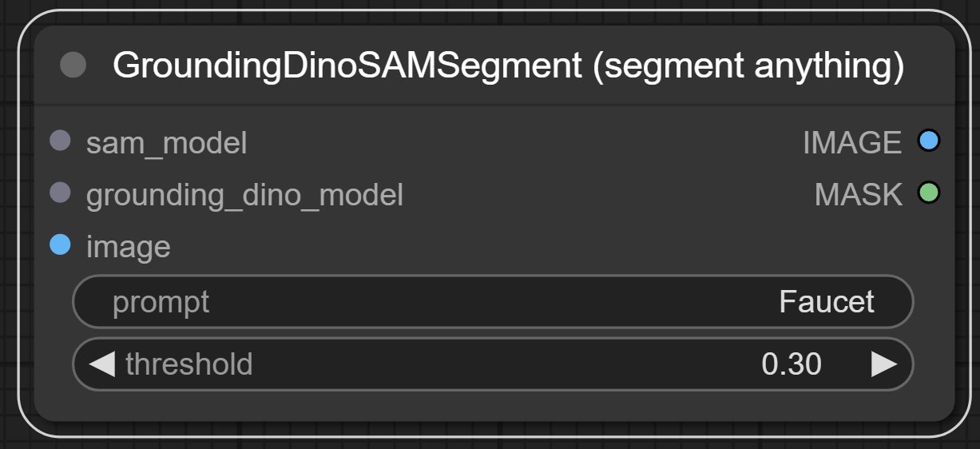This screenshot has height=449, width=980.
Task: Click the threshold value 0.30
Action: click(x=791, y=364)
